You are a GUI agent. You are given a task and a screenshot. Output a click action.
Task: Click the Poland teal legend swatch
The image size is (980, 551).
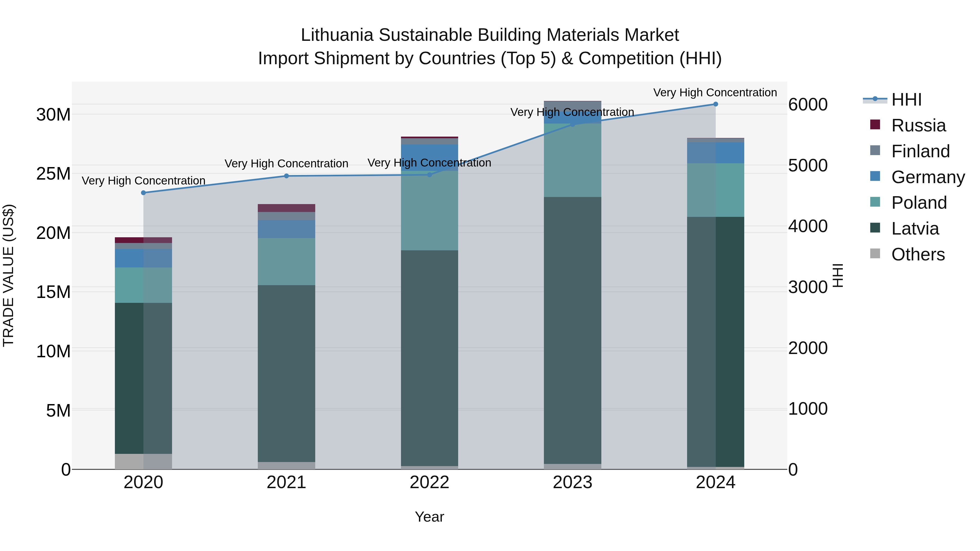[x=875, y=202]
